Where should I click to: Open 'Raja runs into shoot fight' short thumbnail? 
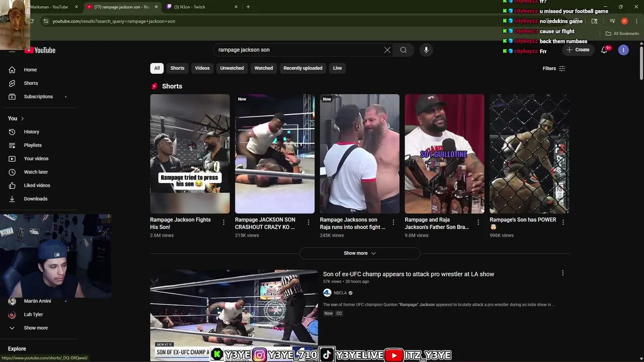360,154
